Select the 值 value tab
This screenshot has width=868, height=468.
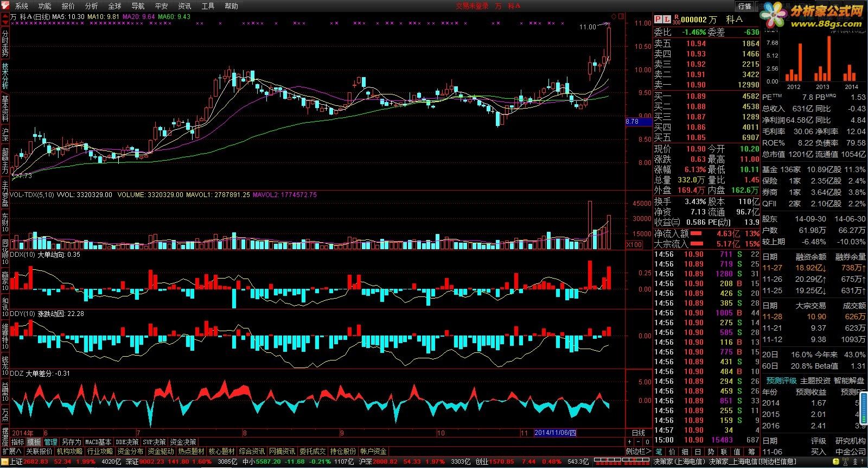point(737,452)
